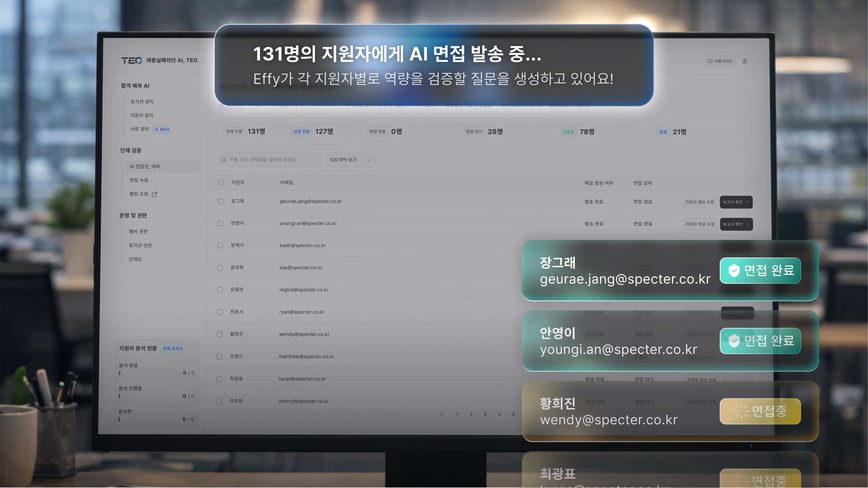Click the external link icon beside 평판 조회
Screen dimensions: 868x488
(155, 194)
